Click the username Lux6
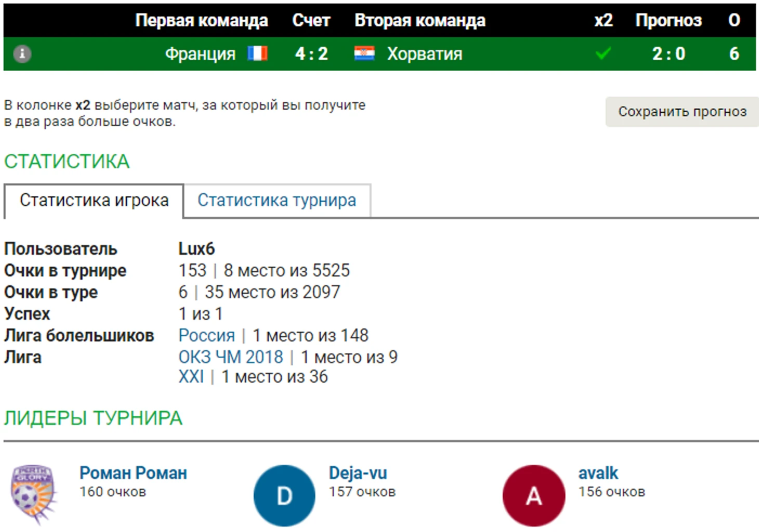The image size is (759, 532). (197, 249)
